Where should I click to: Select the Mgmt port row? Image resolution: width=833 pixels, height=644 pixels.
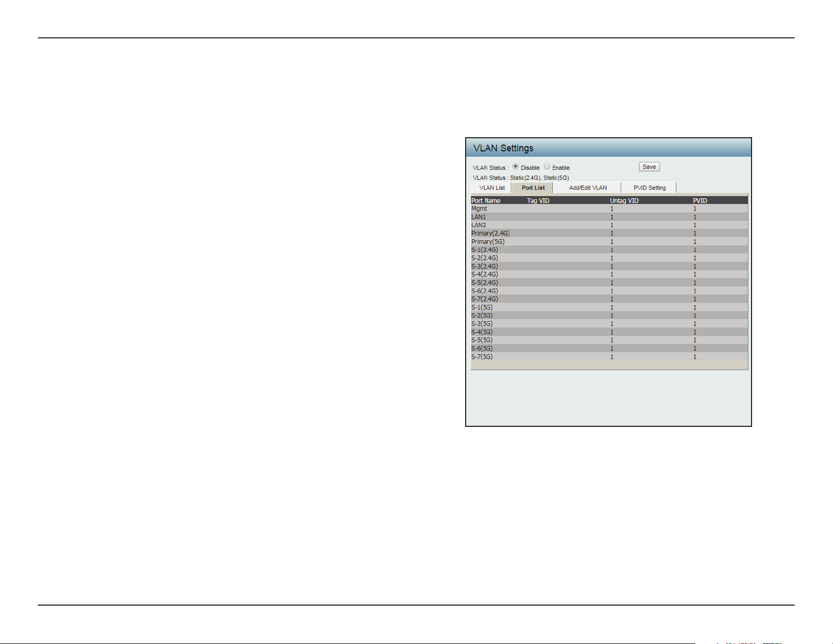coord(609,209)
